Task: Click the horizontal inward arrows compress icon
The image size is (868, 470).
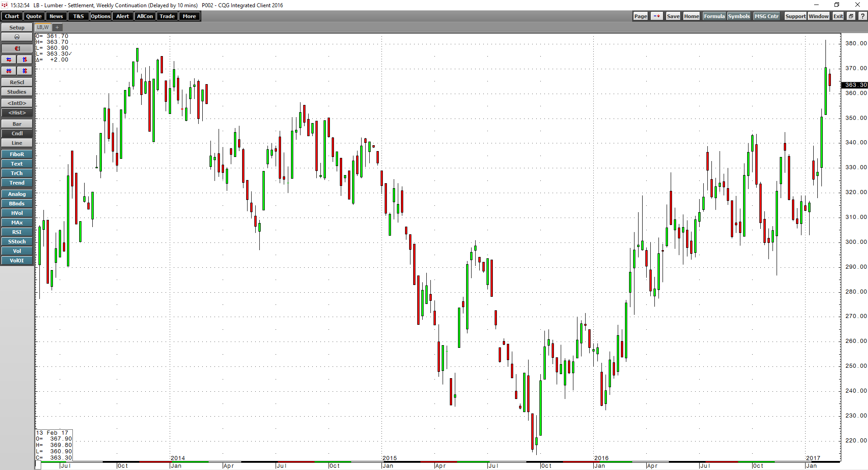Action: [x=9, y=71]
